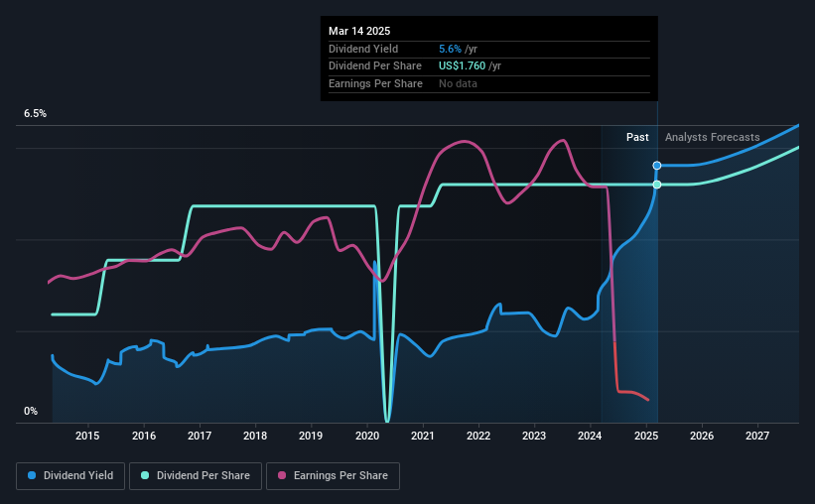The height and width of the screenshot is (504, 815).
Task: Click the 2023 x-axis label
Action: pos(534,436)
